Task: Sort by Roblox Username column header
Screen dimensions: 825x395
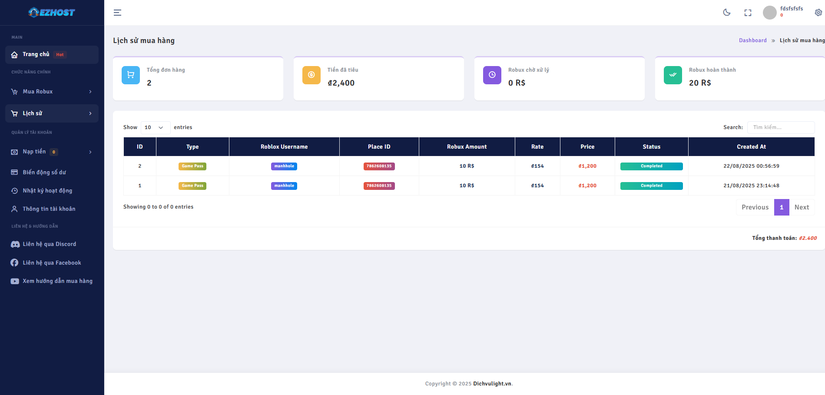Action: point(284,147)
